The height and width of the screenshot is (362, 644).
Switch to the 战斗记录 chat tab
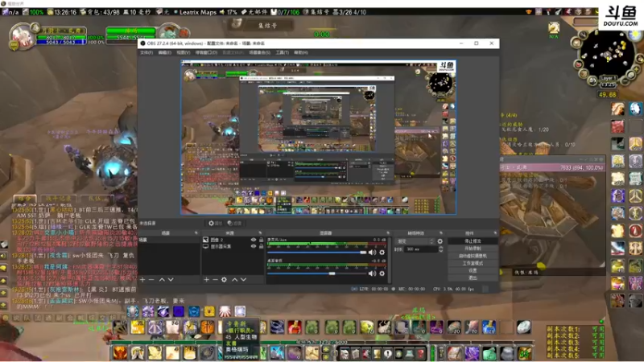pos(58,199)
